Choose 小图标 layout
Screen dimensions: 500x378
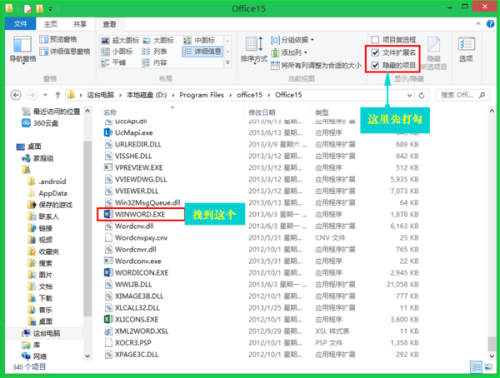coord(117,51)
